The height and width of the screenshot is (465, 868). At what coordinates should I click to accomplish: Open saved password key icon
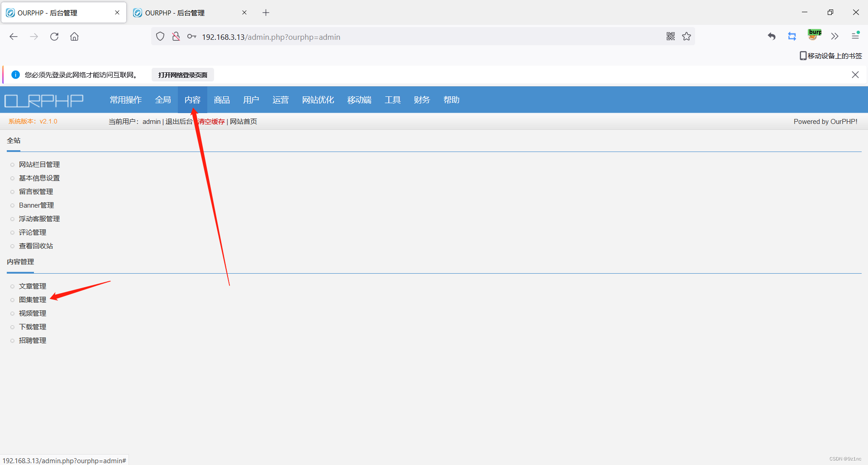coord(192,37)
